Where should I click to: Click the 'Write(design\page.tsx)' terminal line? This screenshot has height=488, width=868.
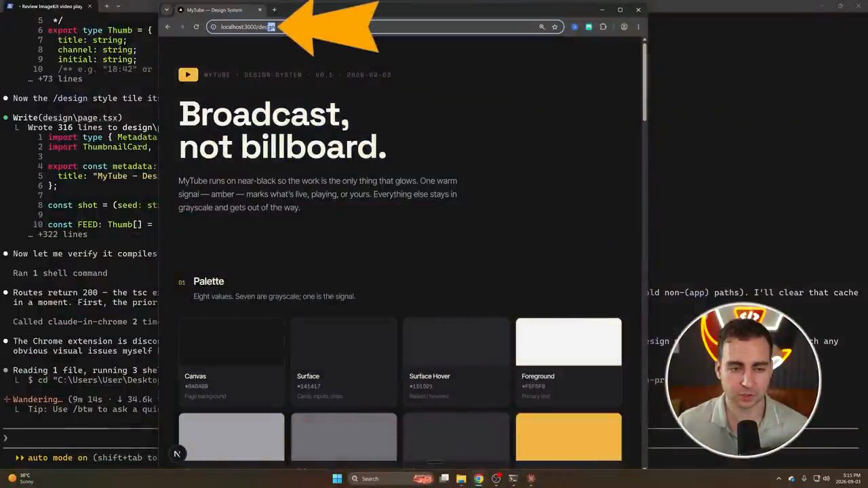tap(67, 118)
